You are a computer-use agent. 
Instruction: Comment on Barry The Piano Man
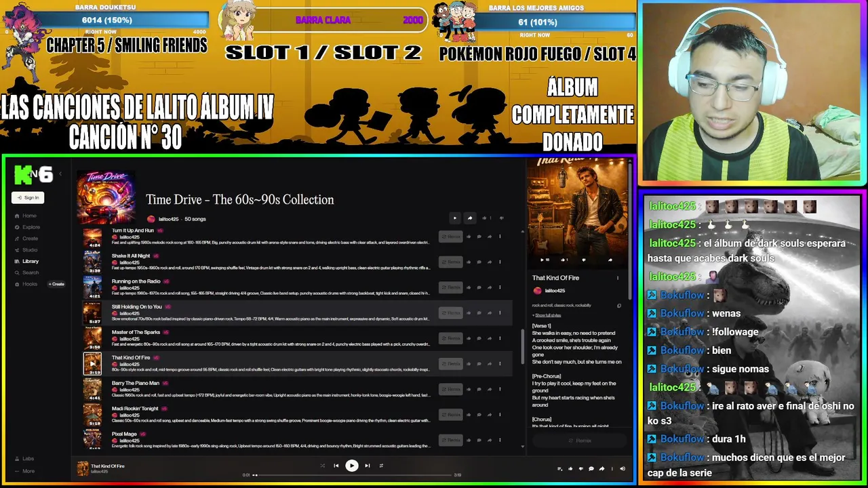(479, 389)
